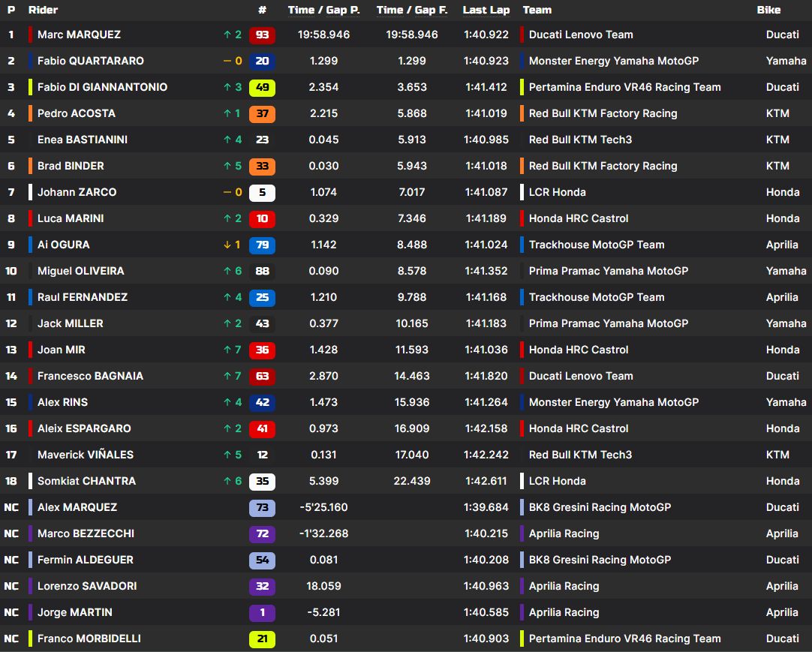Click Joan MIR number 36 badge
This screenshot has height=652, width=812.
coord(262,350)
